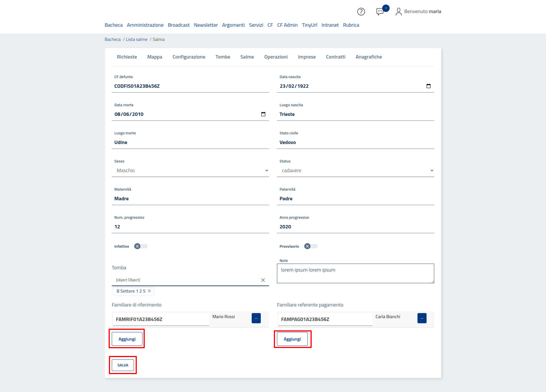Open the Data morte calendar picker
Screen dimensions: 546x392
[263, 114]
